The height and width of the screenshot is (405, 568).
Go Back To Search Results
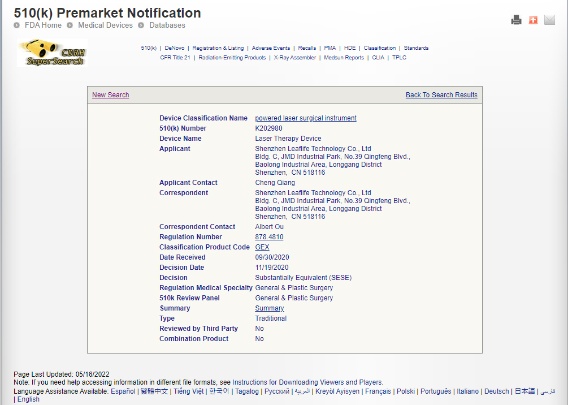[441, 95]
